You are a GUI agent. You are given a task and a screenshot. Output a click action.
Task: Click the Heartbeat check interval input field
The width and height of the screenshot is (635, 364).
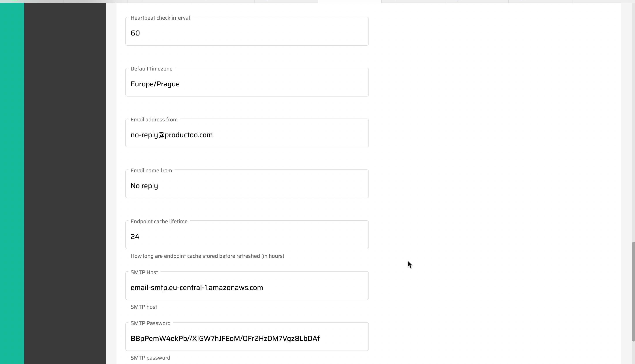pyautogui.click(x=247, y=33)
